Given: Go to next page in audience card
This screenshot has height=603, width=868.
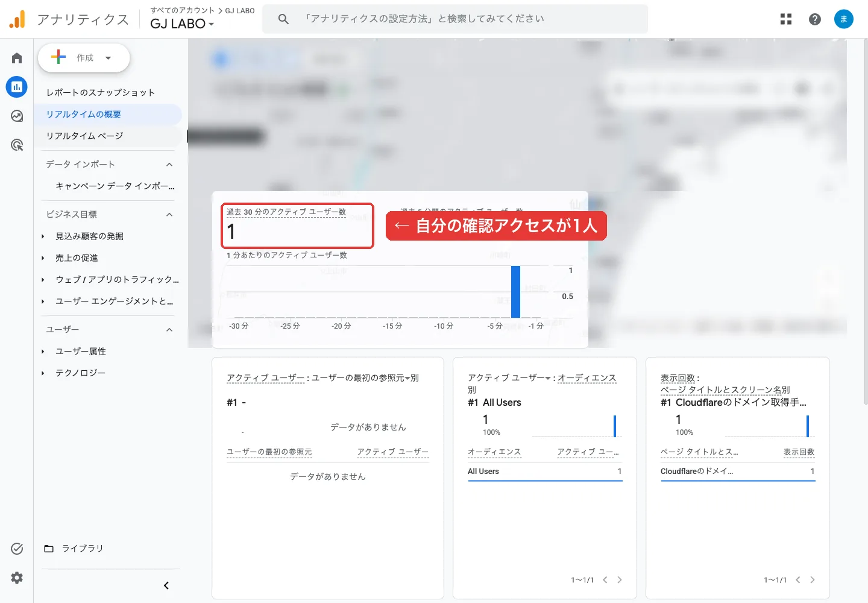Looking at the screenshot, I should 620,580.
